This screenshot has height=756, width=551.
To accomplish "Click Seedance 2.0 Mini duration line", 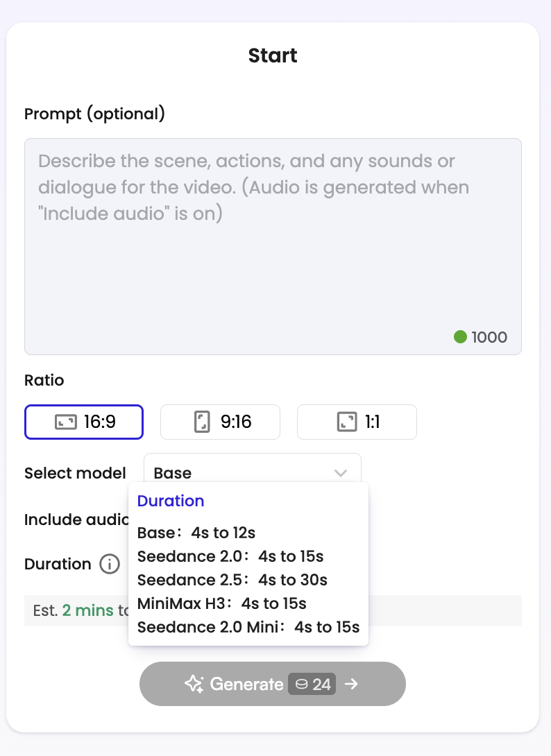I will pos(248,627).
